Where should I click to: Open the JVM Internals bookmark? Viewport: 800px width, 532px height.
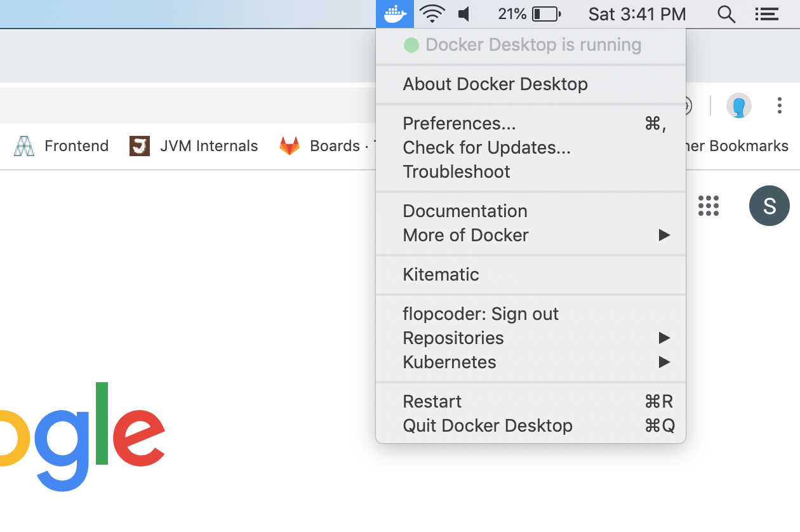tap(194, 146)
